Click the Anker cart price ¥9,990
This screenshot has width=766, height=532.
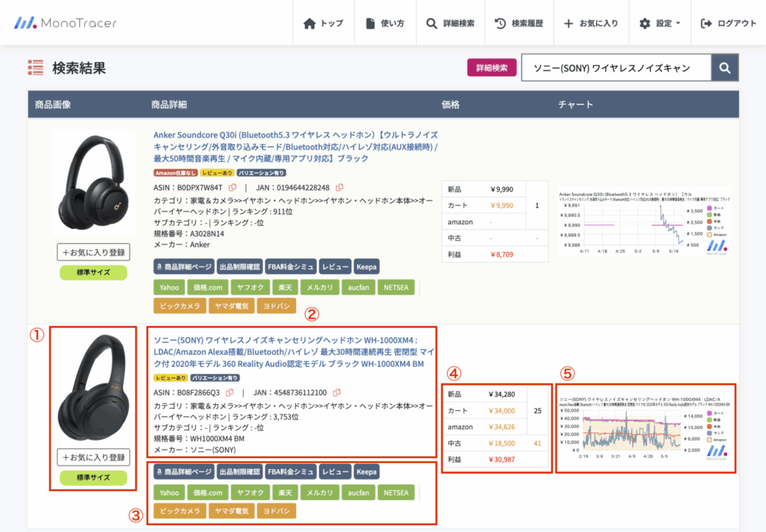(x=502, y=205)
